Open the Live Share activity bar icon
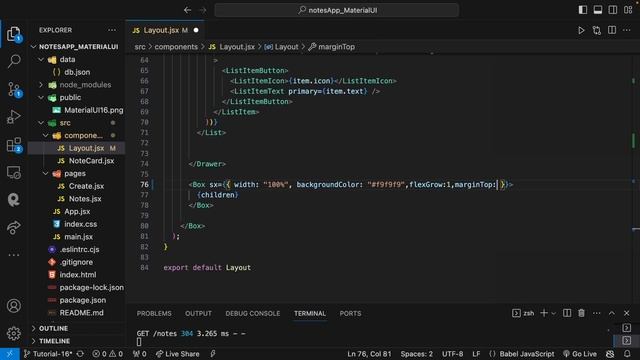The image size is (640, 360). click(14, 227)
